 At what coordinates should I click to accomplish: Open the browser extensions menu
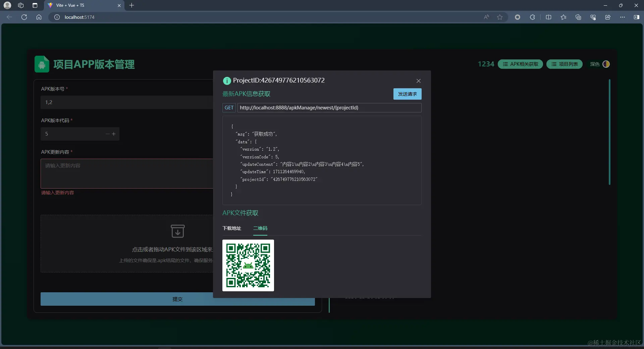(532, 17)
